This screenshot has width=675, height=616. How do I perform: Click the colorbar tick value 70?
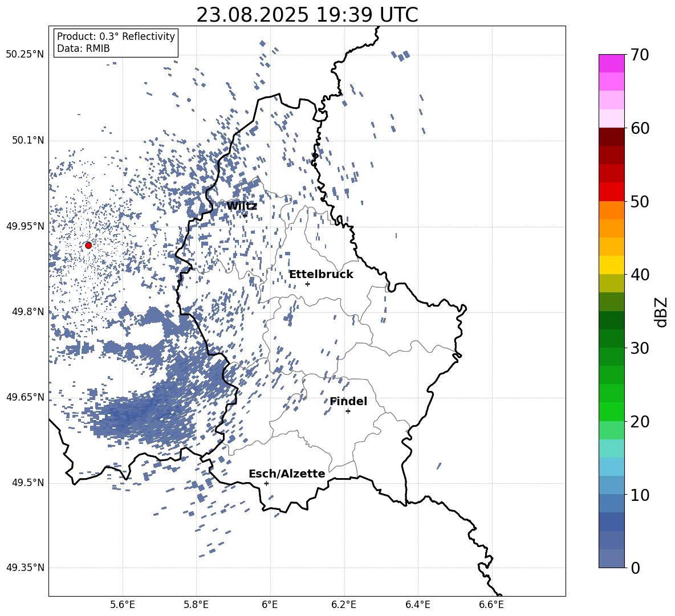point(640,55)
